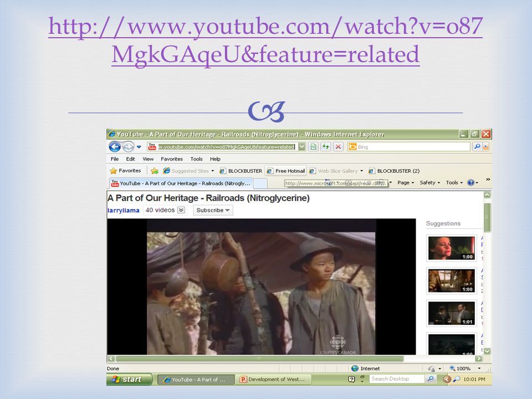The image size is (532, 399).
Task: Click the Internet zone globe in status bar
Action: (355, 369)
